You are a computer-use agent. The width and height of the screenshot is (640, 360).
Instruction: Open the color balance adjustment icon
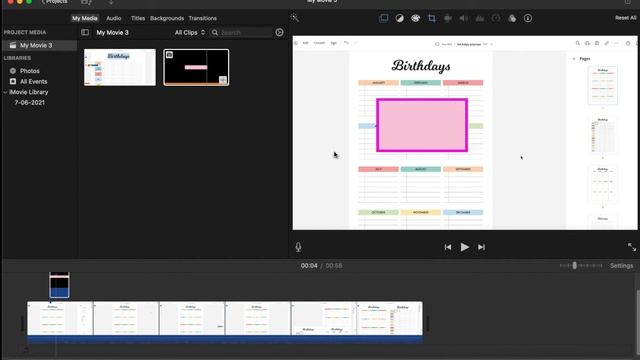point(400,18)
